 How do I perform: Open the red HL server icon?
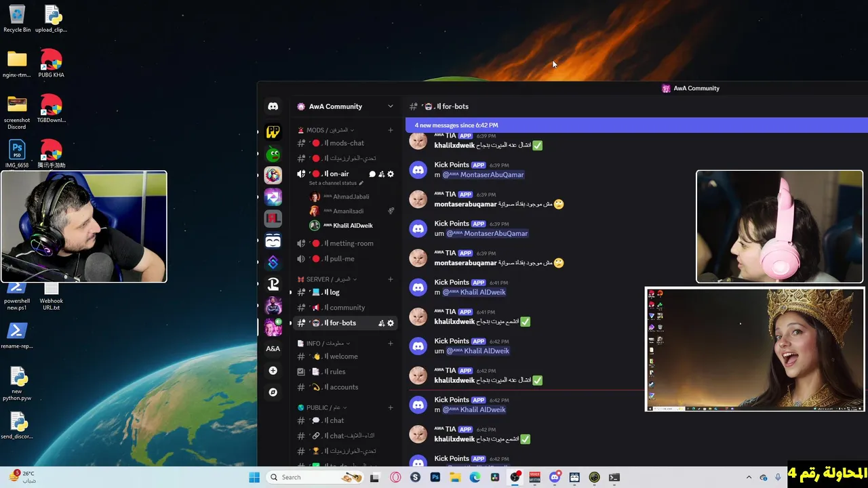pos(273,218)
